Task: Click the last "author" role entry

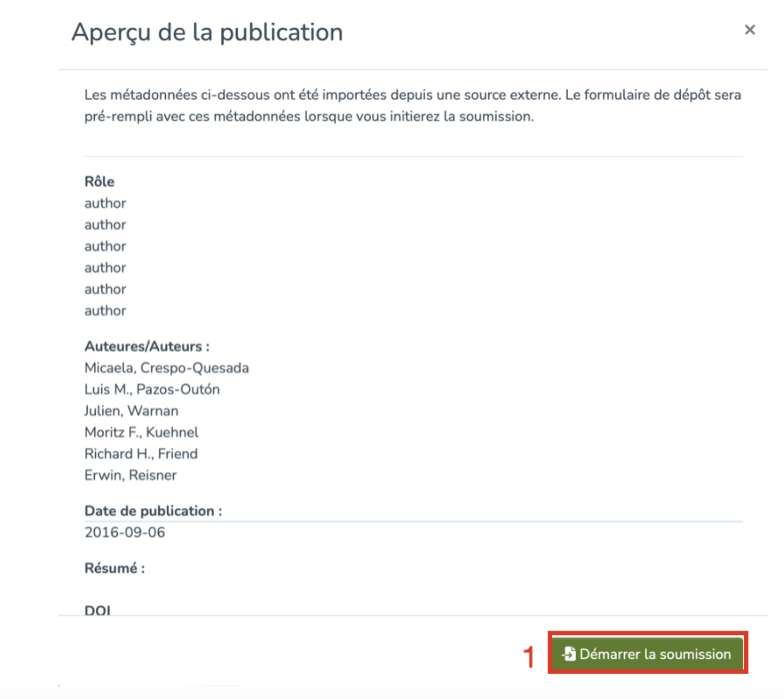Action: tap(105, 311)
